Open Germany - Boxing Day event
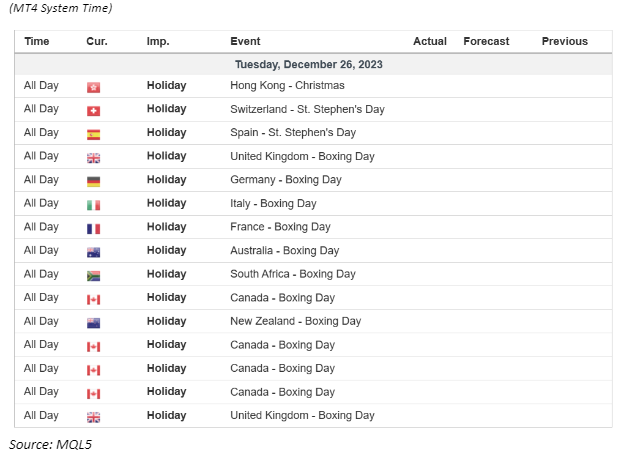622x457 pixels. point(285,180)
